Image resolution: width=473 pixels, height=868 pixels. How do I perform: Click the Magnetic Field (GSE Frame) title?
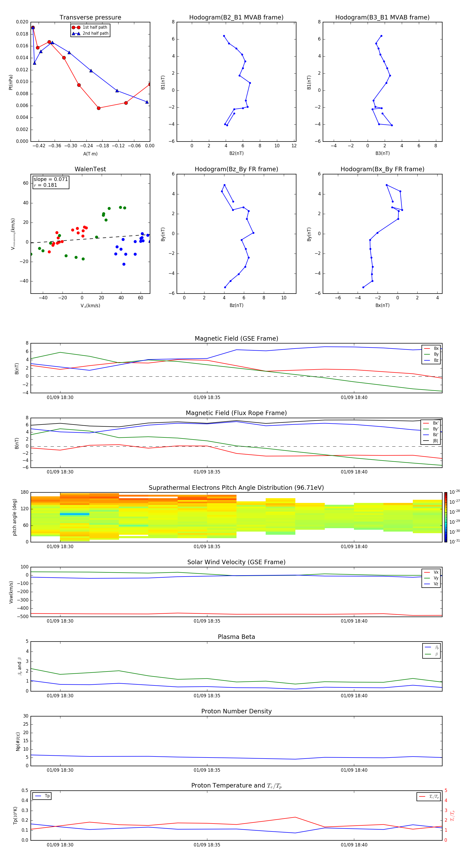[x=236, y=339]
